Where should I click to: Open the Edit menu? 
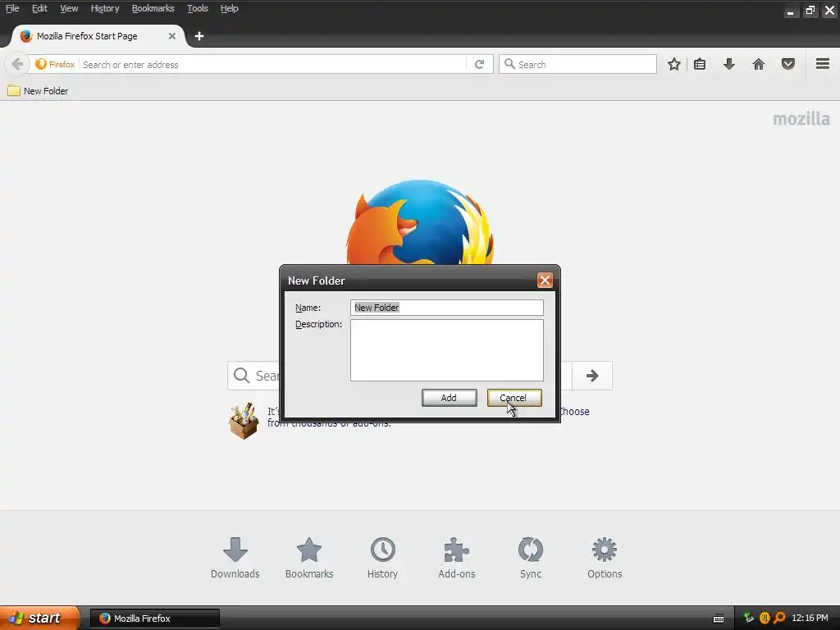[x=39, y=8]
